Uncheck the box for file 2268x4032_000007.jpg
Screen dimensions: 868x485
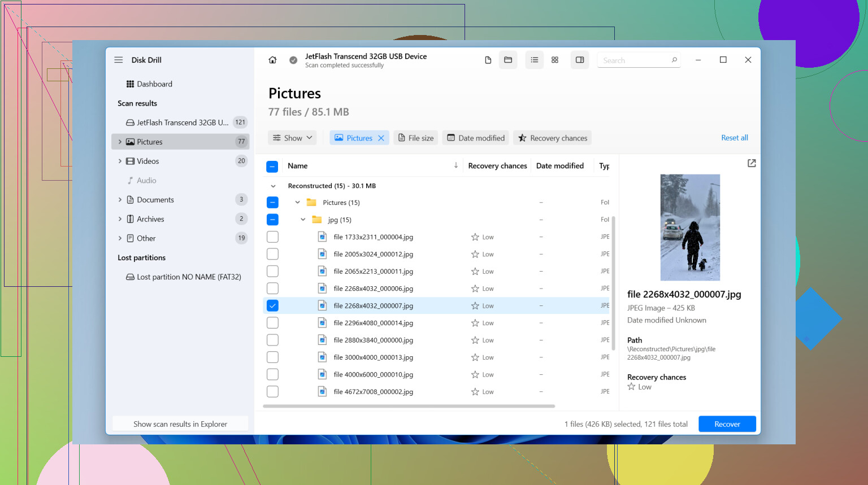tap(272, 305)
